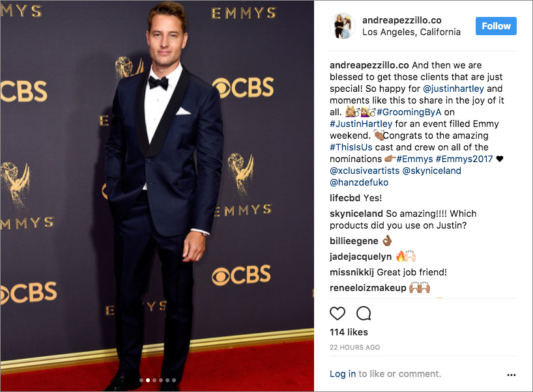Jump to the last carousel dot
This screenshot has height=392, width=533.
pos(174,380)
